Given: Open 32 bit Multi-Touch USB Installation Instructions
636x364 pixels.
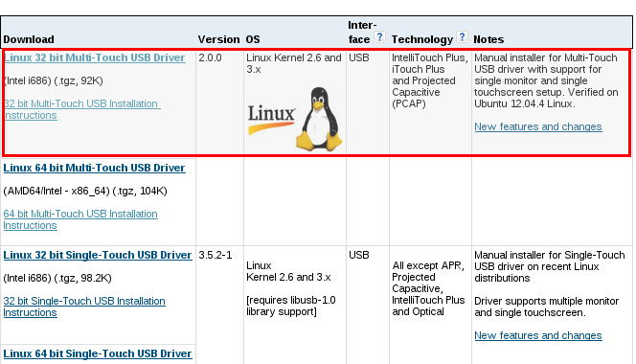Looking at the screenshot, I should pos(82,109).
